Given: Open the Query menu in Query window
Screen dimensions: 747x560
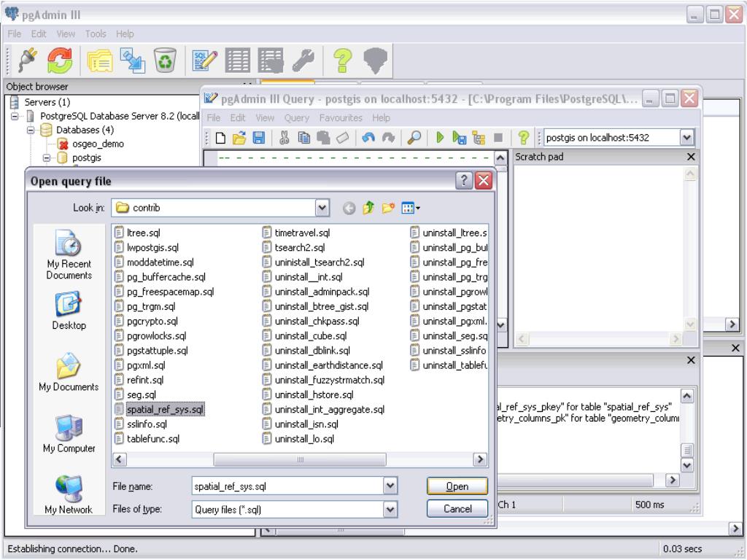Looking at the screenshot, I should (x=297, y=117).
